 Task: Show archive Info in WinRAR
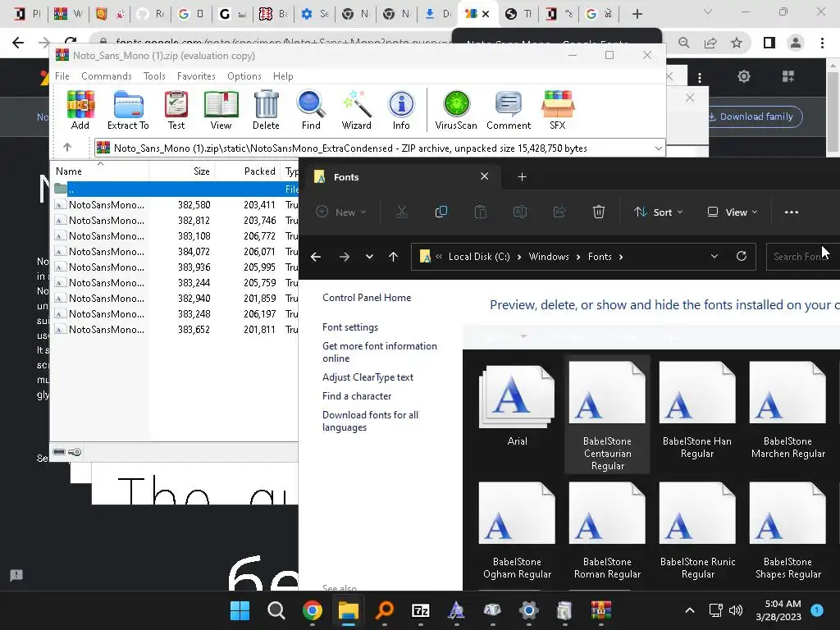click(x=400, y=110)
